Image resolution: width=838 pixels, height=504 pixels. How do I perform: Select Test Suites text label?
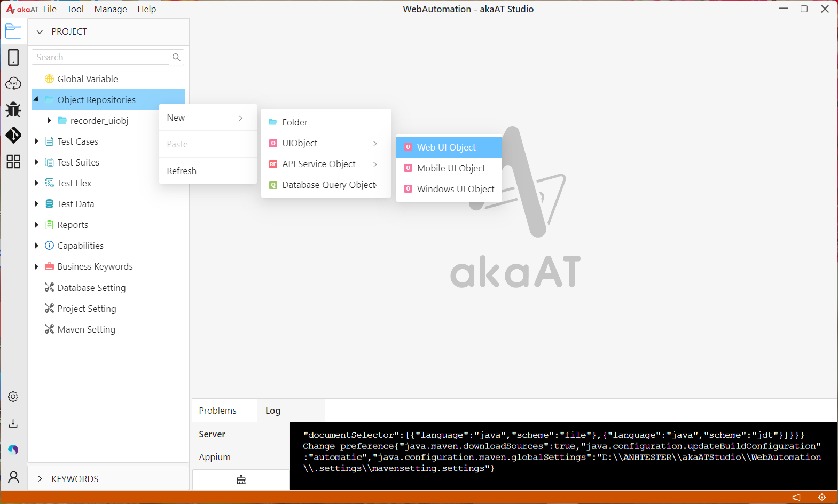coord(79,162)
